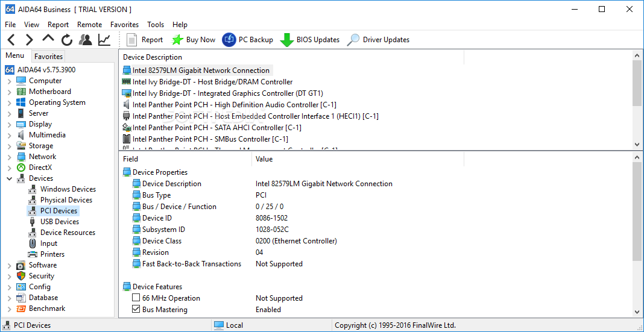Expand the Computer tree node
The height and width of the screenshot is (332, 644).
tap(10, 81)
